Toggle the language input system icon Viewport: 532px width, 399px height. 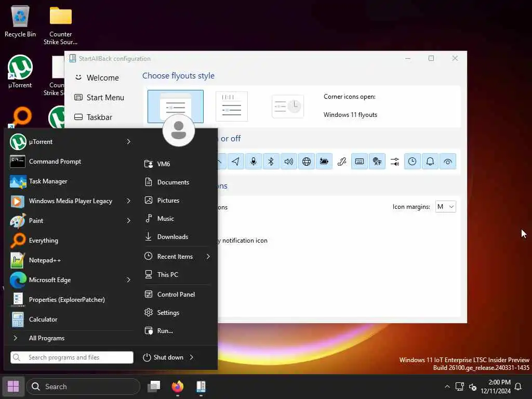point(377,162)
